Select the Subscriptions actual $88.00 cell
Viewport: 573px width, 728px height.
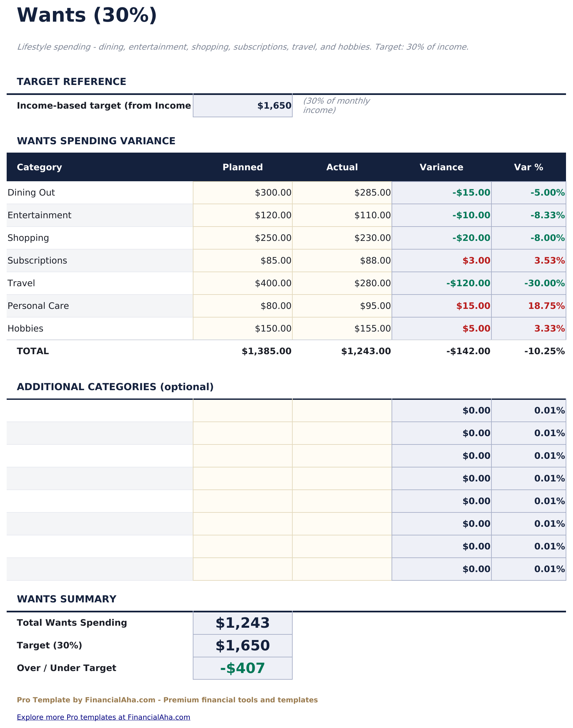pos(342,261)
